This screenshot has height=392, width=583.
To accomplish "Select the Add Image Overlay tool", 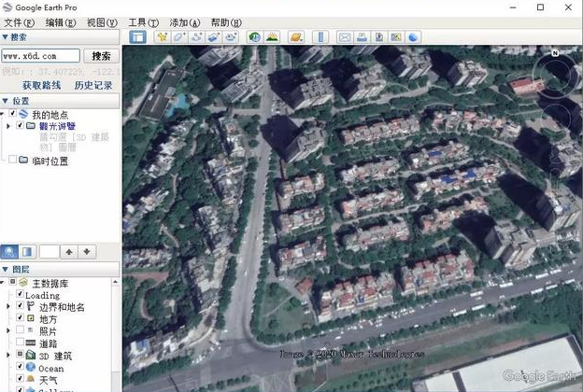I will pos(213,37).
